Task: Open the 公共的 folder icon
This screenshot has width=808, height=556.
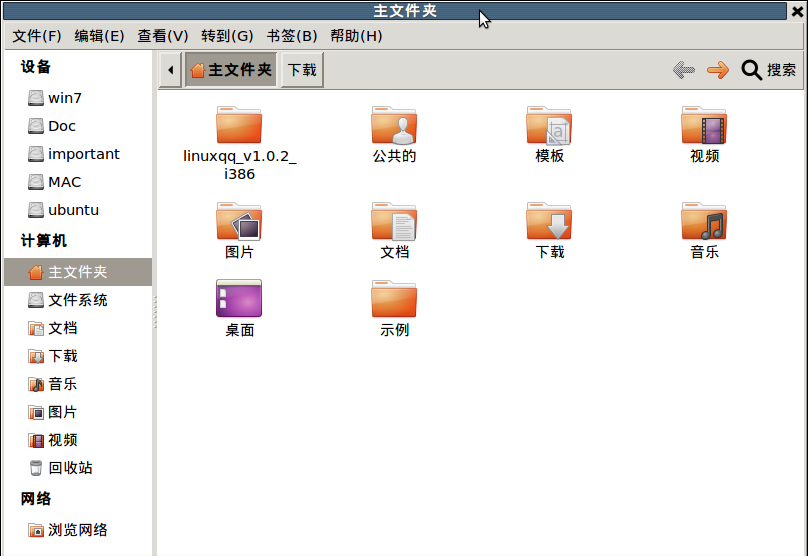Action: [x=394, y=125]
